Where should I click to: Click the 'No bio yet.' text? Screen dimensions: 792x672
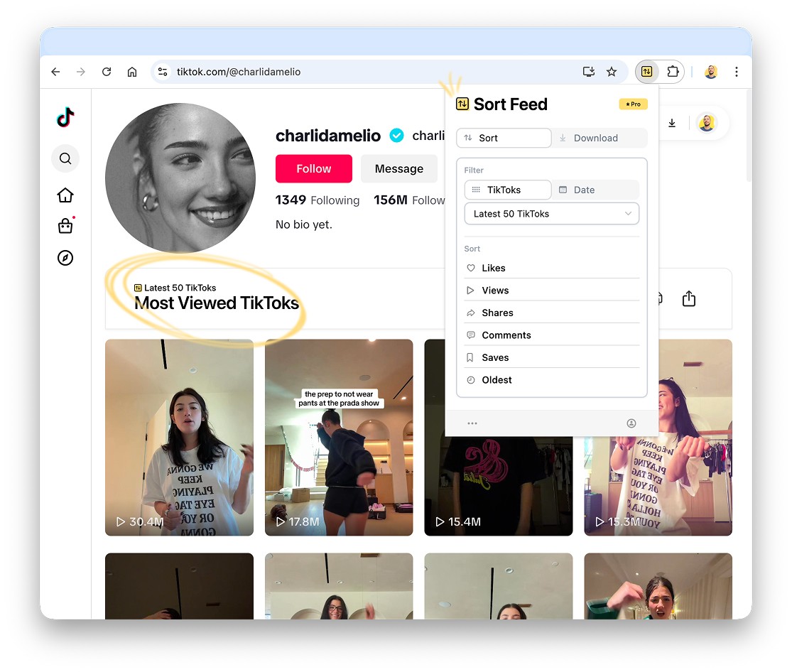point(303,224)
